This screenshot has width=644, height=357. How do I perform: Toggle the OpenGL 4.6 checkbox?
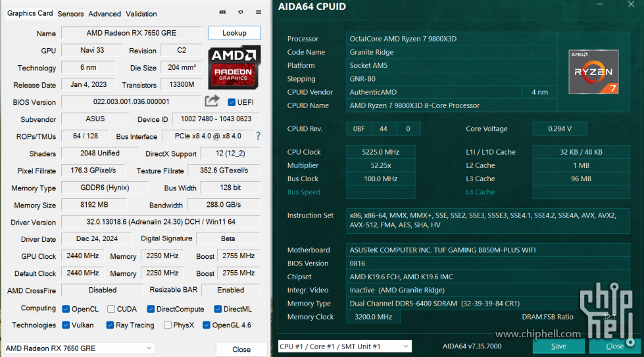coord(206,325)
